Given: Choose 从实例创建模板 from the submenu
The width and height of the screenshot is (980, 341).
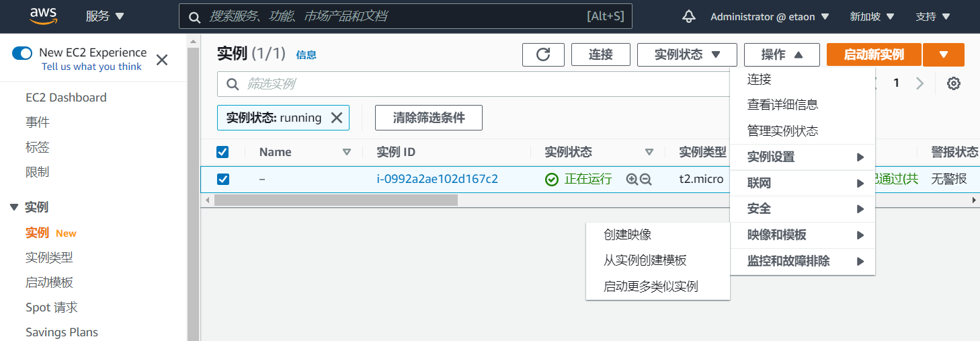Looking at the screenshot, I should [658, 260].
